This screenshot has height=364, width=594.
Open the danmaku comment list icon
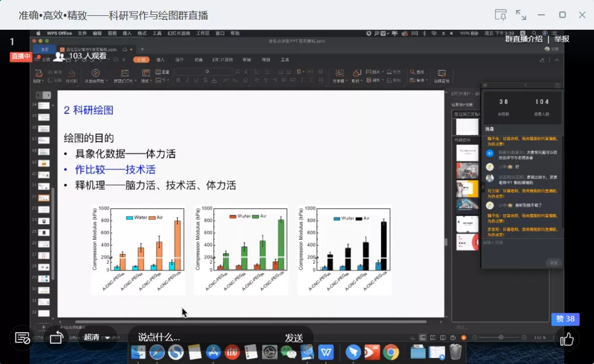point(23,338)
